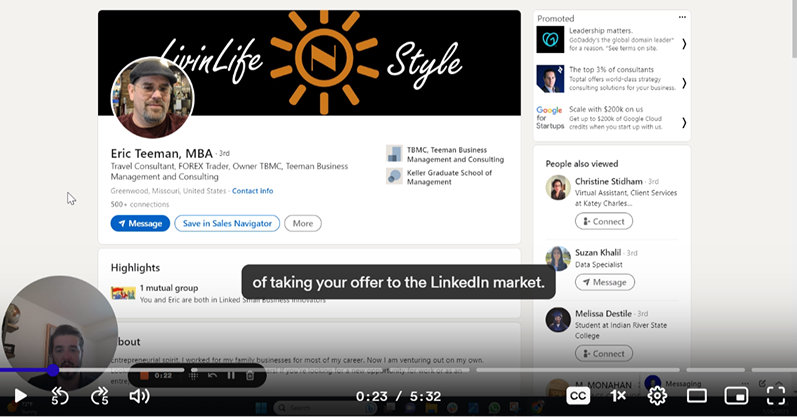The height and width of the screenshot is (417, 797).
Task: Enter fullscreen mode
Action: click(x=776, y=395)
